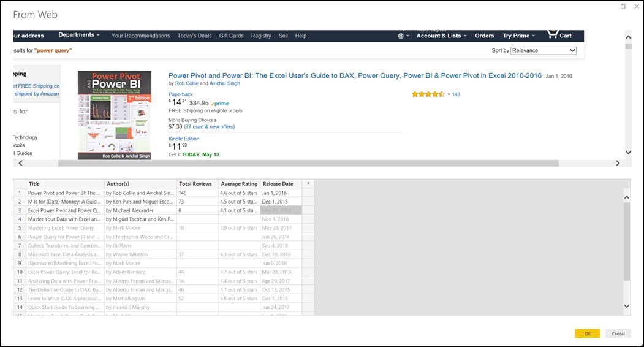Click the add column asterisk header

pos(308,184)
